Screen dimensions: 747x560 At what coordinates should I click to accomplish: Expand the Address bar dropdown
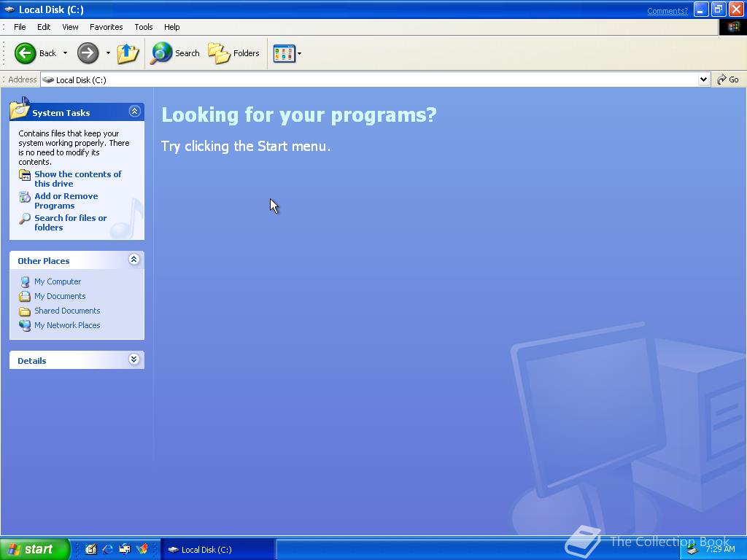tap(703, 79)
